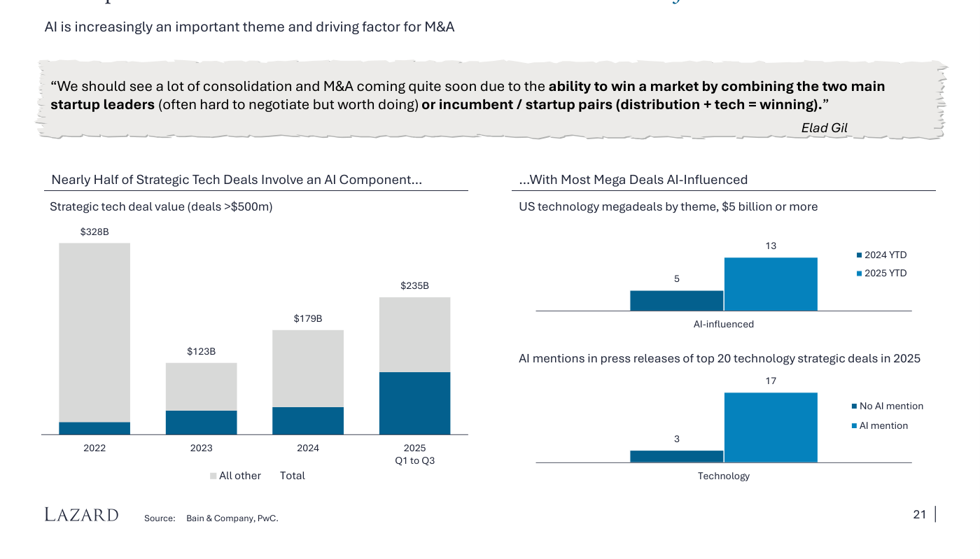This screenshot has width=980, height=559.
Task: Select the grey segment of the 2025 bar
Action: coord(414,334)
